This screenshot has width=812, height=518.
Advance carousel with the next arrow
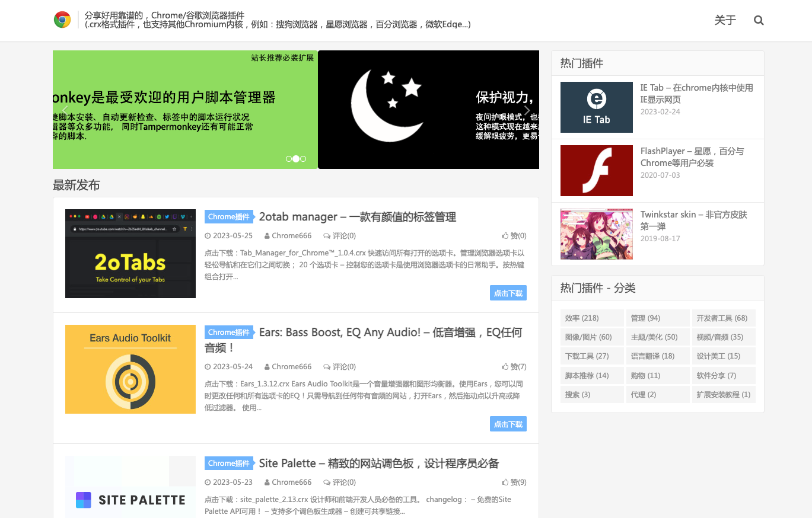tap(527, 110)
